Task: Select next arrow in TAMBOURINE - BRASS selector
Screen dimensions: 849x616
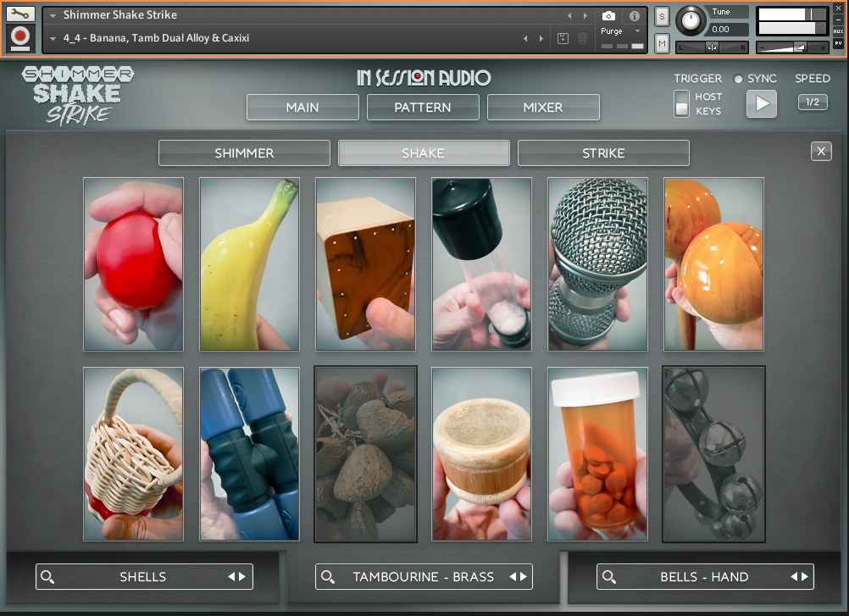Action: (x=523, y=576)
